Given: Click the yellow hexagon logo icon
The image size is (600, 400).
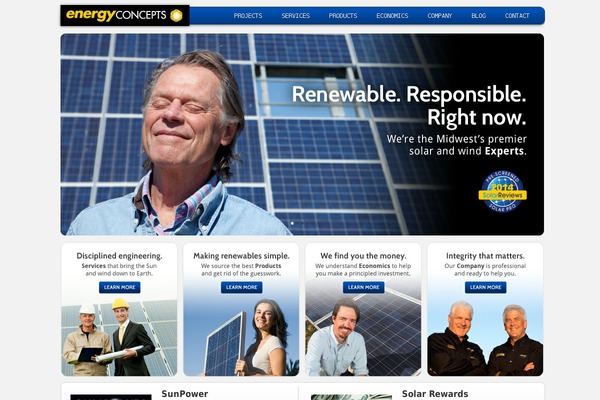Looking at the screenshot, I should coord(176,16).
